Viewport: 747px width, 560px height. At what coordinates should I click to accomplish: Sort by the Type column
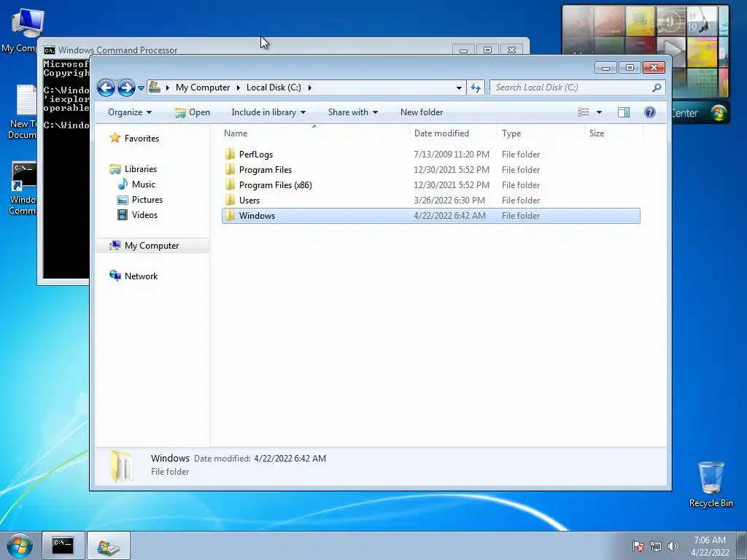pos(541,133)
